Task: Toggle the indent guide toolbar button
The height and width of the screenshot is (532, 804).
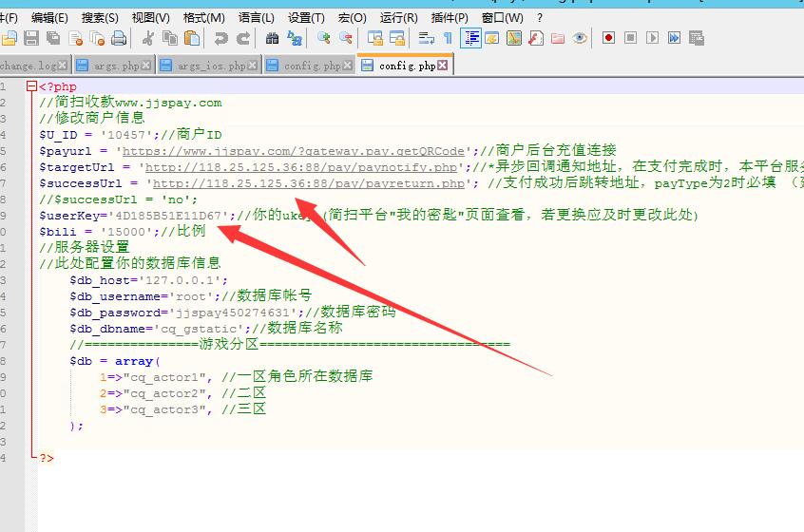Action: 469,38
